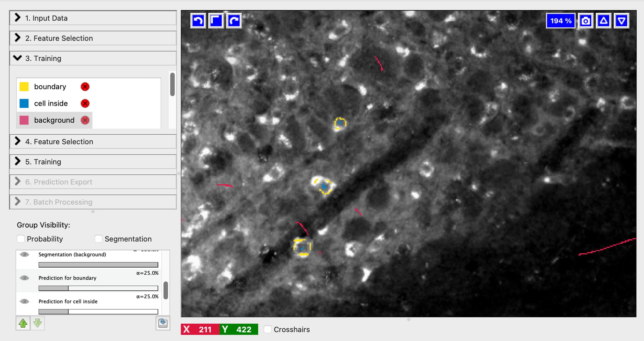Expand the 7. Batch Processing section

(93, 202)
